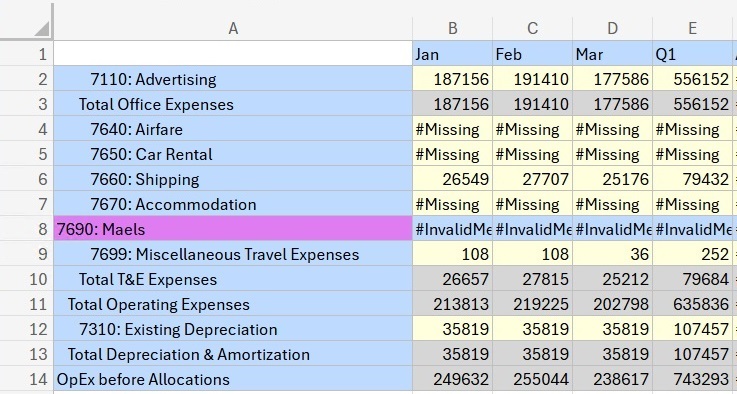Viewport: 737px width, 394px height.
Task: Select row 14 header
Action: [27, 379]
